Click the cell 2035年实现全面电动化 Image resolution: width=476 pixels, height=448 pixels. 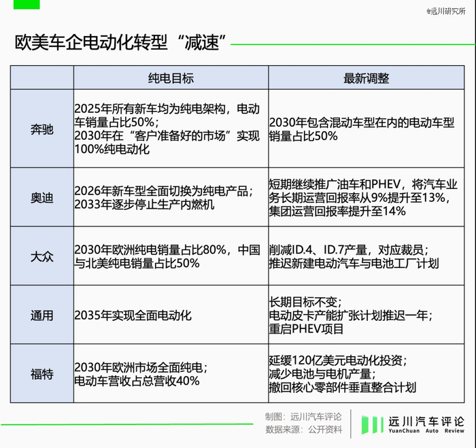point(171,315)
